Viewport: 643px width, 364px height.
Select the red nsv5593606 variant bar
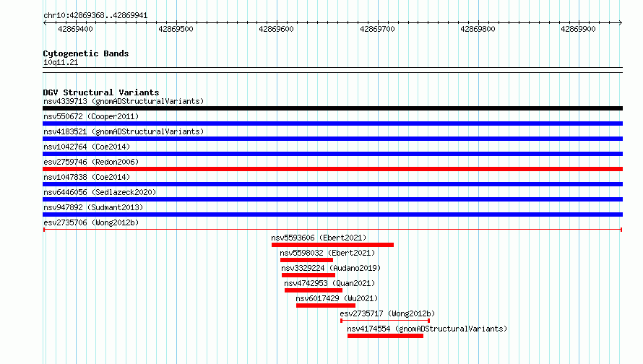(332, 245)
